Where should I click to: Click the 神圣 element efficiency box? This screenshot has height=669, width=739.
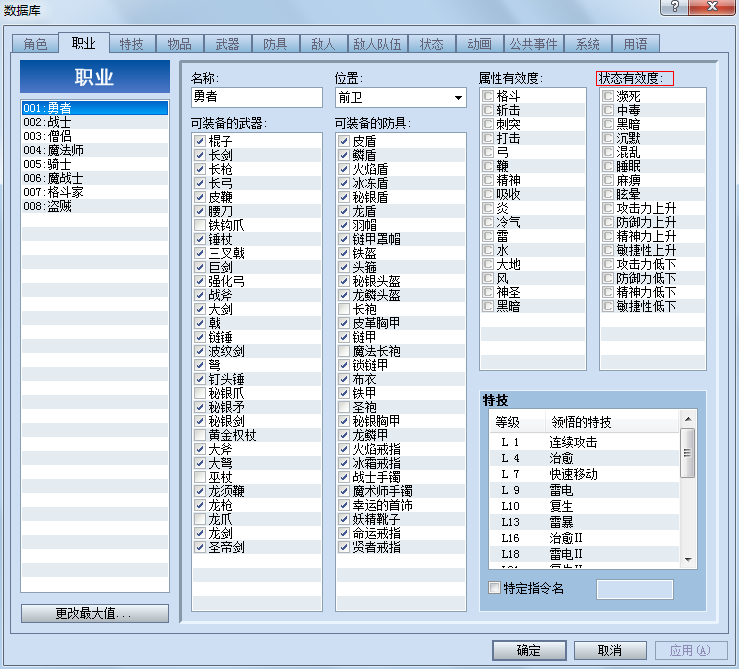tap(488, 292)
